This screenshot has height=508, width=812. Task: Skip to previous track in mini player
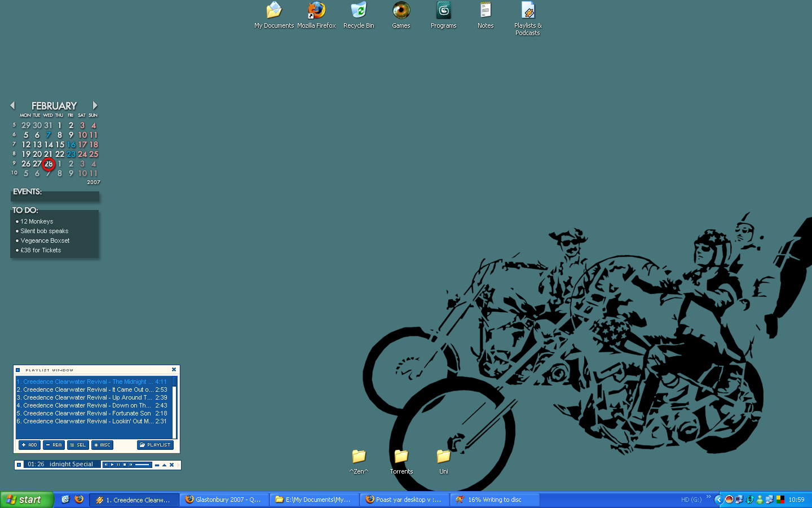[105, 465]
